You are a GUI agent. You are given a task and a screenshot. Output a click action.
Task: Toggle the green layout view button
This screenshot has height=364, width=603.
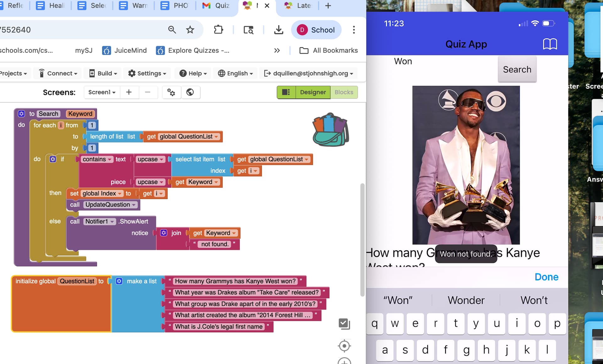coord(286,92)
